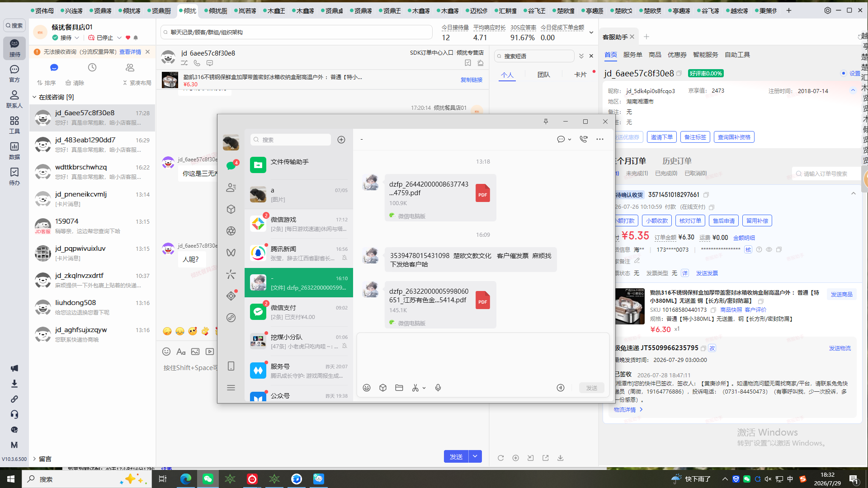The height and width of the screenshot is (488, 868).
Task: Open WeChat from the Windows taskbar
Action: [208, 479]
